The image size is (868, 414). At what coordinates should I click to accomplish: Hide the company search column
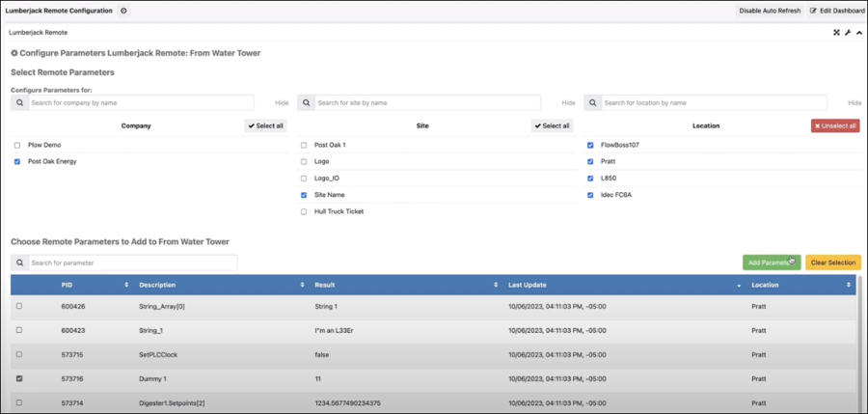coord(282,103)
